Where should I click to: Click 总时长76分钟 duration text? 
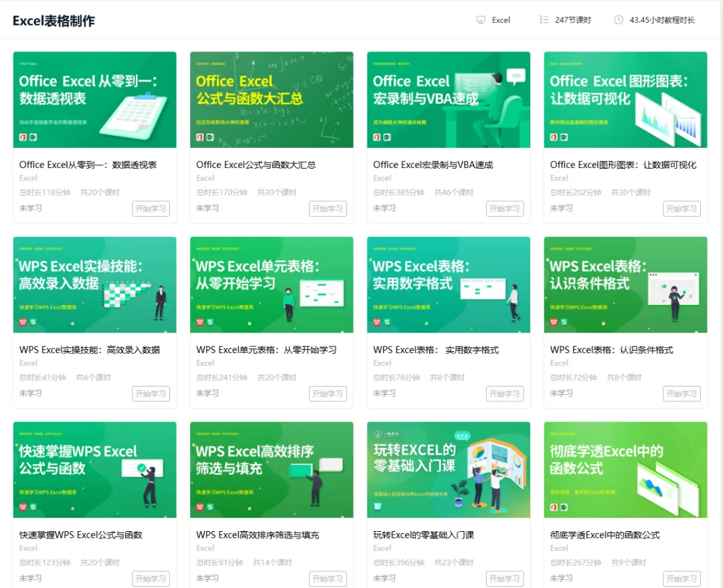(x=396, y=378)
